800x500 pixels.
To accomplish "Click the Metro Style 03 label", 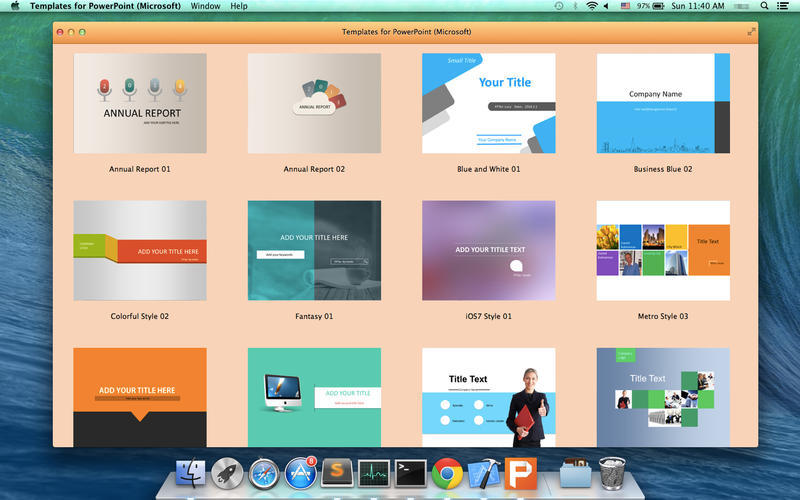I will [663, 316].
